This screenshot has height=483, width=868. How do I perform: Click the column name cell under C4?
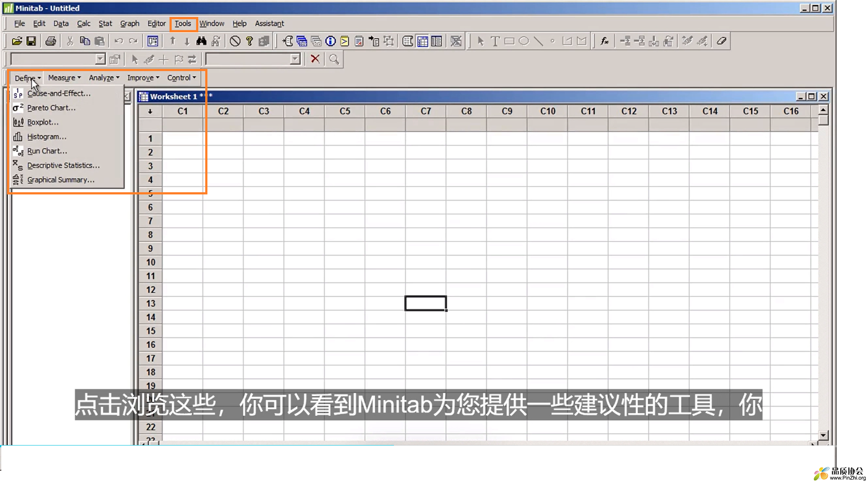(304, 125)
